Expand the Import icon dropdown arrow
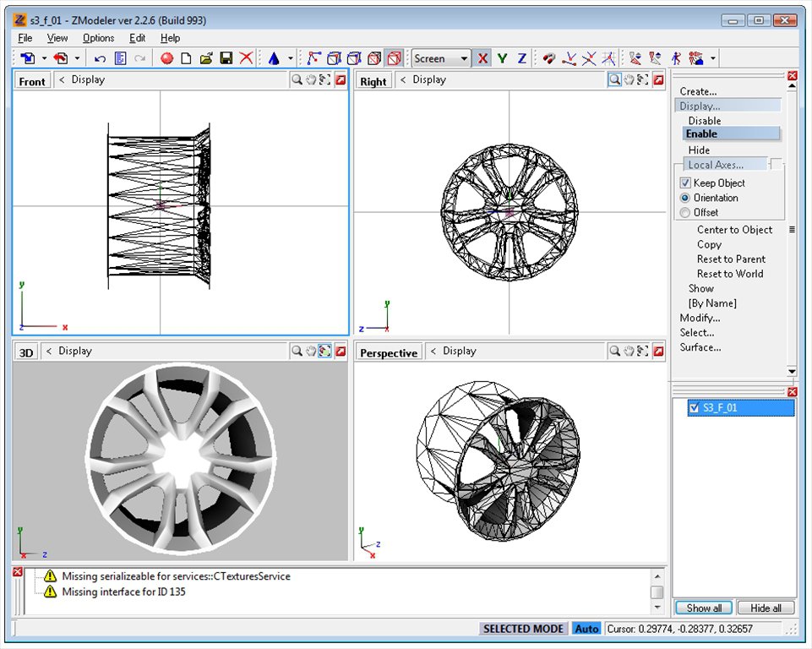This screenshot has height=649, width=812. [x=44, y=58]
